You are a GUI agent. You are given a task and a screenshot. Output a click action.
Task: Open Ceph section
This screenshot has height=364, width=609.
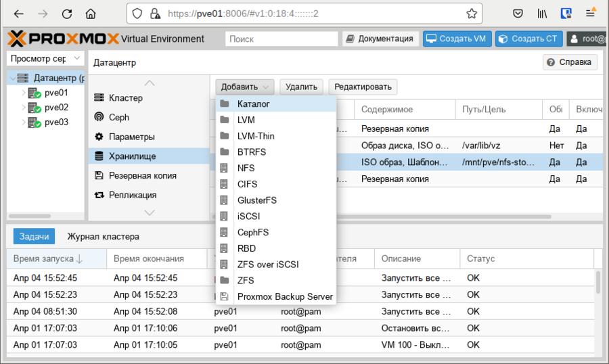(x=149, y=117)
